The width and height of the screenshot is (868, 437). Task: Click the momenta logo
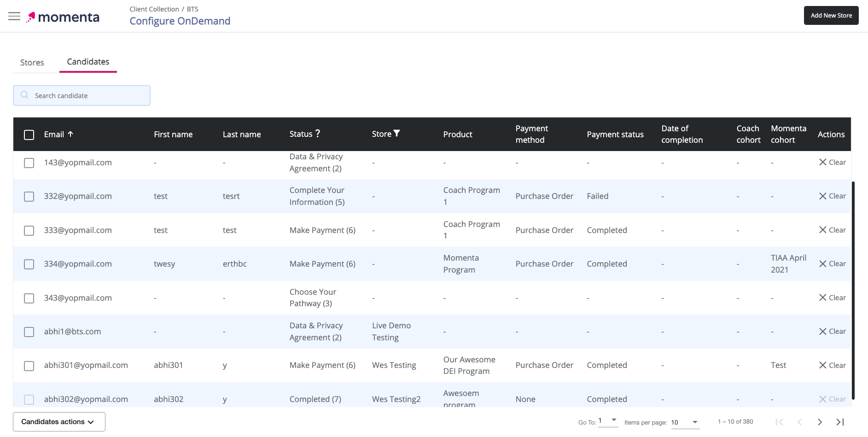pyautogui.click(x=63, y=17)
